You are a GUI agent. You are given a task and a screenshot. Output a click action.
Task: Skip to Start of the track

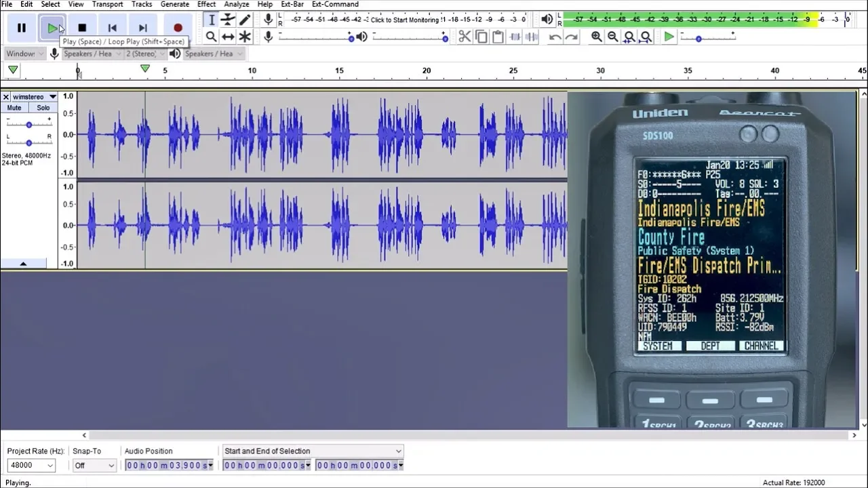click(x=113, y=28)
